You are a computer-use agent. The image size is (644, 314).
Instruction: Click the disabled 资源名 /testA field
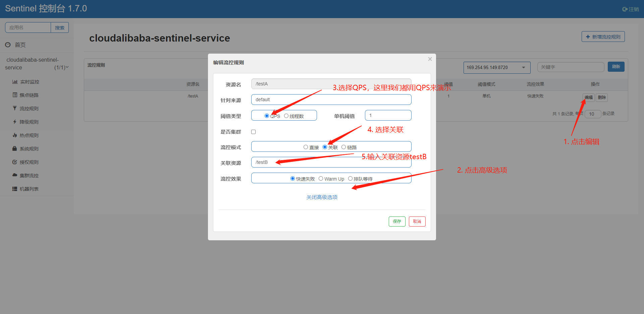331,84
